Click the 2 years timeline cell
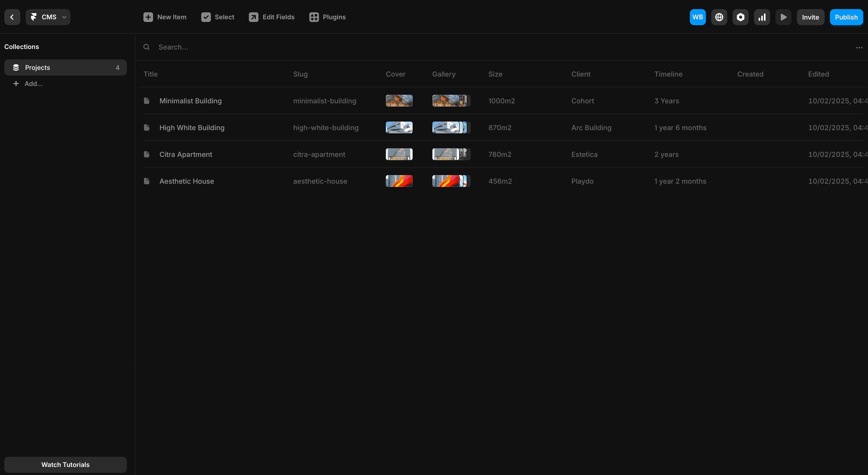The image size is (868, 475). pos(666,154)
